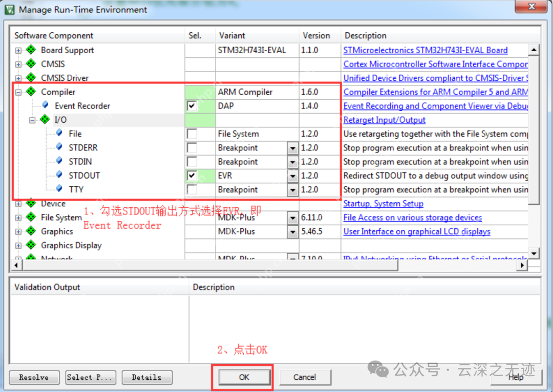The image size is (553, 392).
Task: Enable the STDERR checkbox
Action: coord(192,148)
